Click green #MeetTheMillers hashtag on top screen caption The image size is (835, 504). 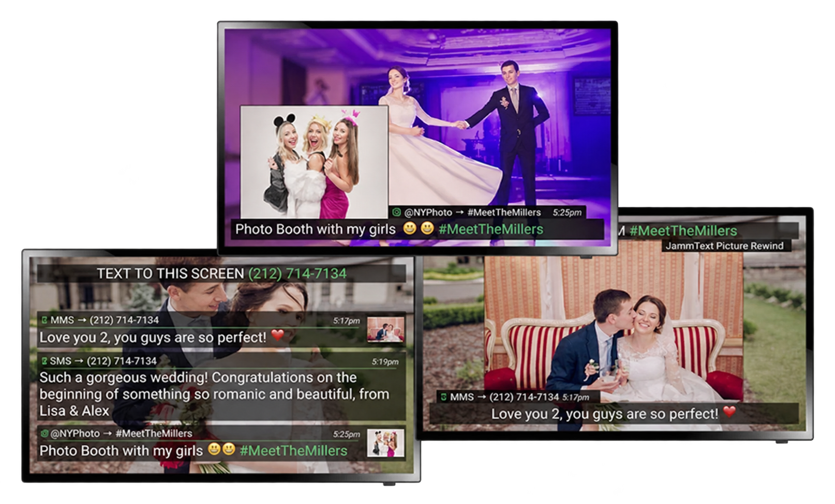[491, 229]
